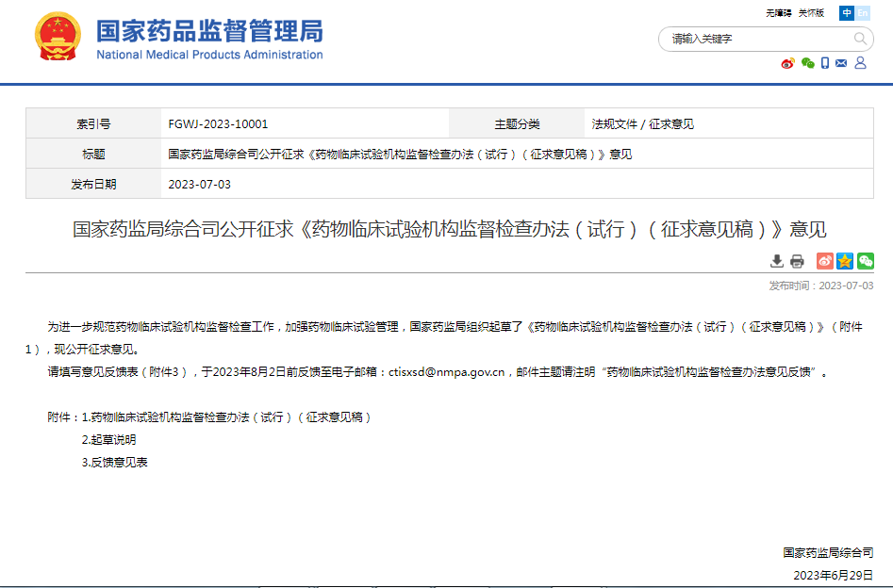This screenshot has height=588, width=893.
Task: Click National Medical Products Administration subtitle
Action: coord(209,55)
